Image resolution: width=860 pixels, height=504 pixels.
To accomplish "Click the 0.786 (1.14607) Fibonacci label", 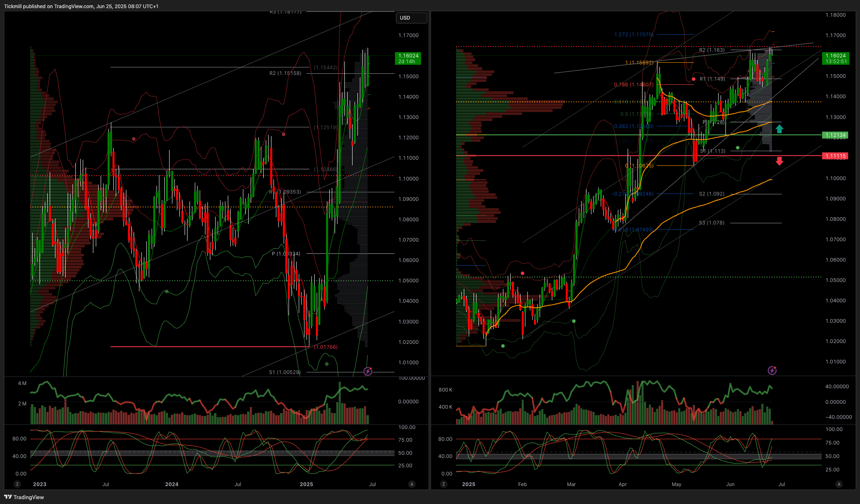I will [634, 85].
